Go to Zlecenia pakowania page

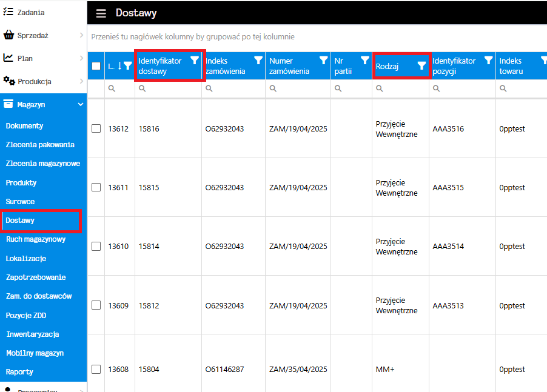click(x=40, y=145)
